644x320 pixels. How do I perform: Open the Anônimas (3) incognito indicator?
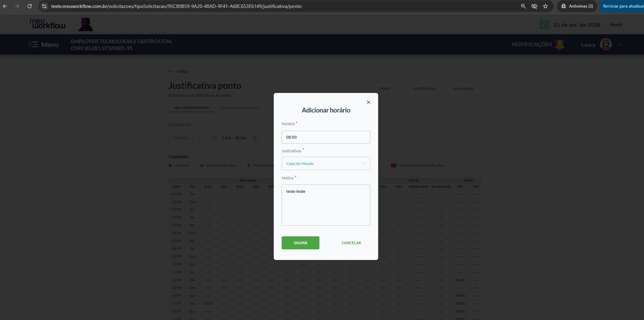coord(577,6)
